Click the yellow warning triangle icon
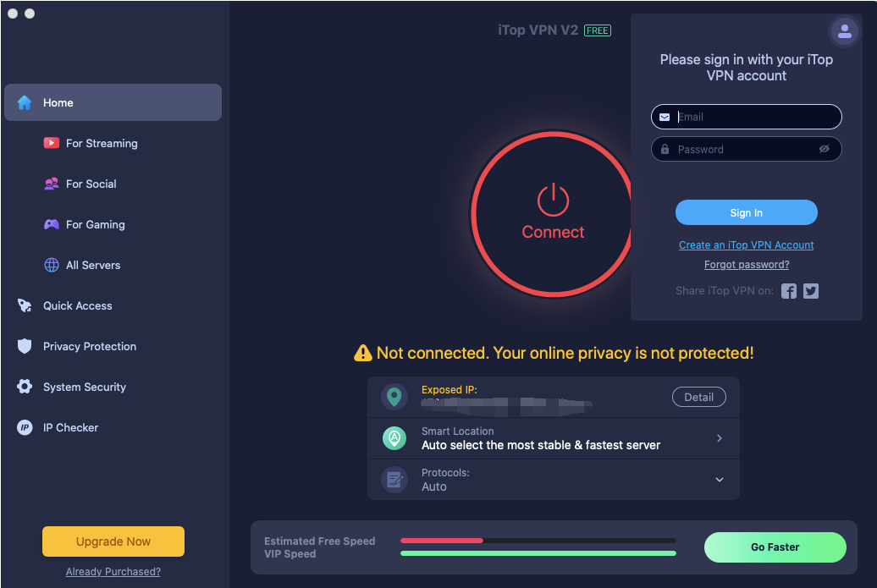The image size is (877, 588). 363,354
